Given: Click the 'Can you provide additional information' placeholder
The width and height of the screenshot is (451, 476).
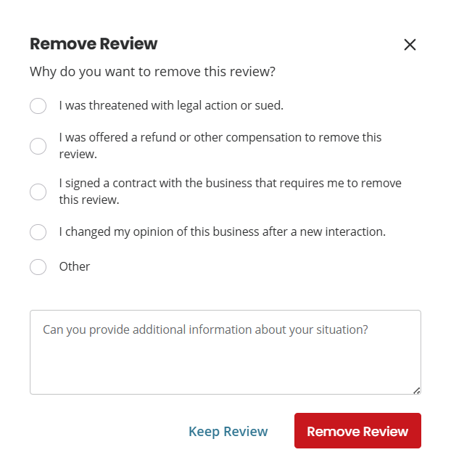Looking at the screenshot, I should 205,329.
